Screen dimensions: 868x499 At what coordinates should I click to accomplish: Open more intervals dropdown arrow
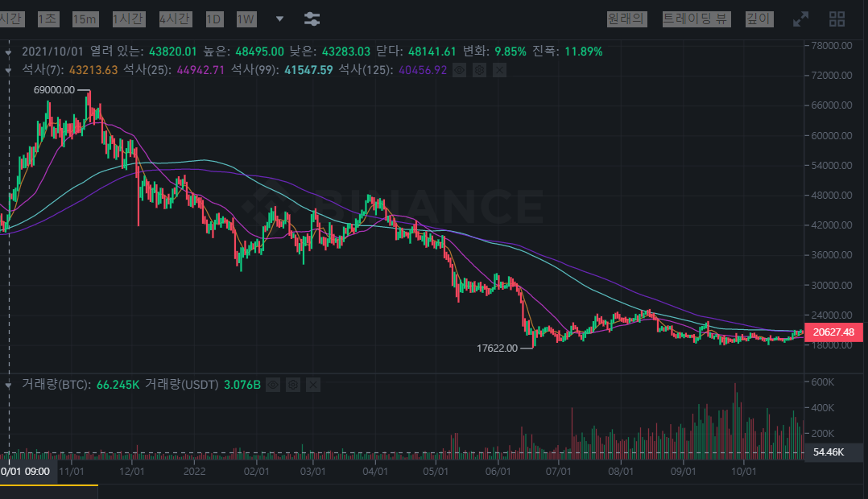(x=279, y=19)
